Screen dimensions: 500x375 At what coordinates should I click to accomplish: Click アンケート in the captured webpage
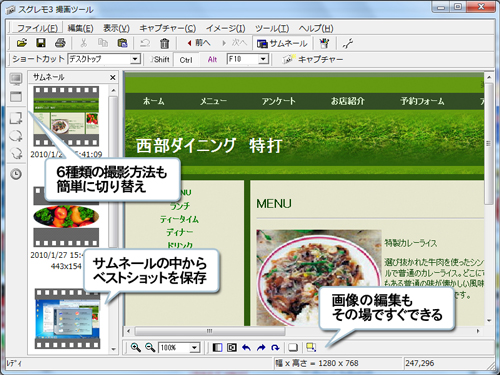click(279, 101)
